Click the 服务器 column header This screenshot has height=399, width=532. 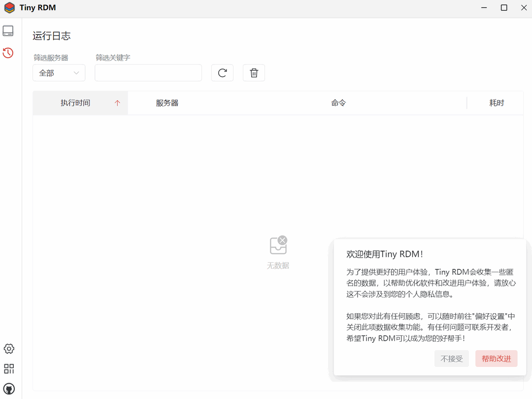coord(167,103)
